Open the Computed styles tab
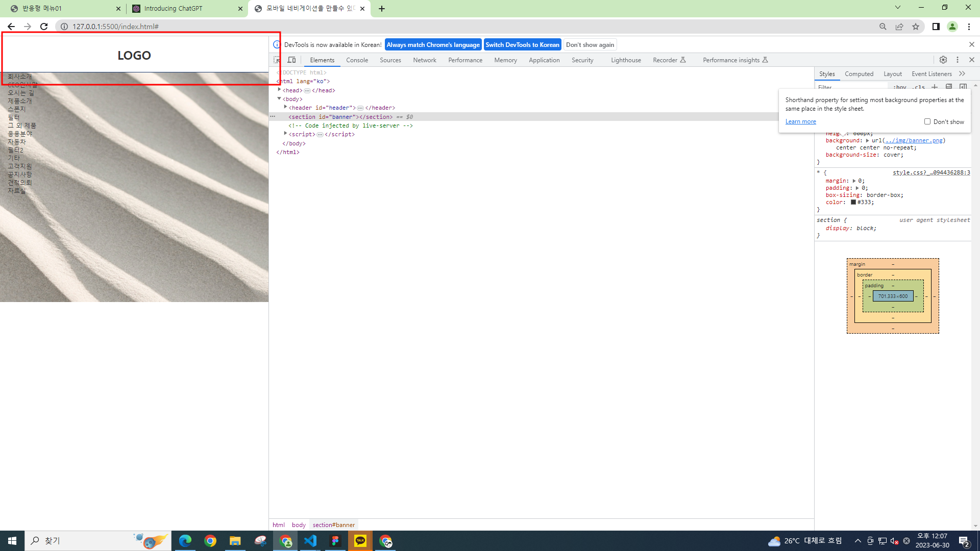The height and width of the screenshot is (551, 980). [x=859, y=74]
